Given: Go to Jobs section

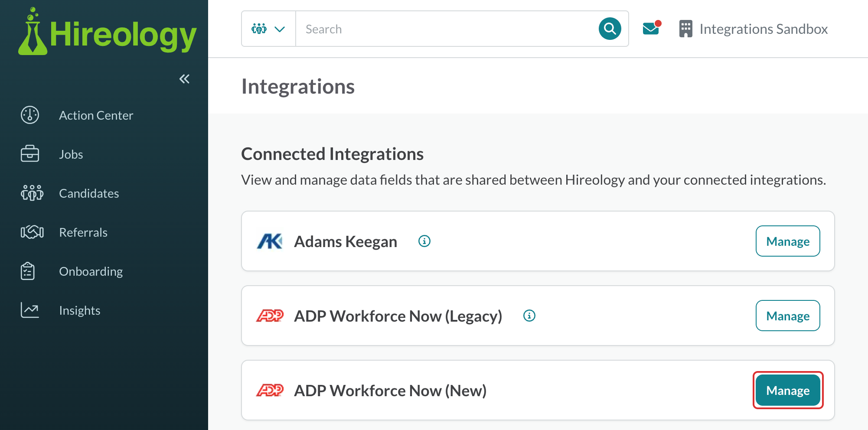Looking at the screenshot, I should tap(71, 154).
